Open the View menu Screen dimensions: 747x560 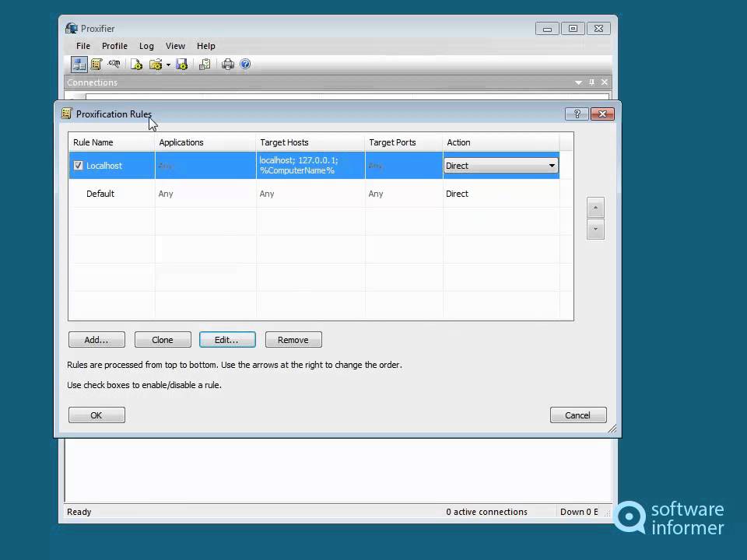175,46
